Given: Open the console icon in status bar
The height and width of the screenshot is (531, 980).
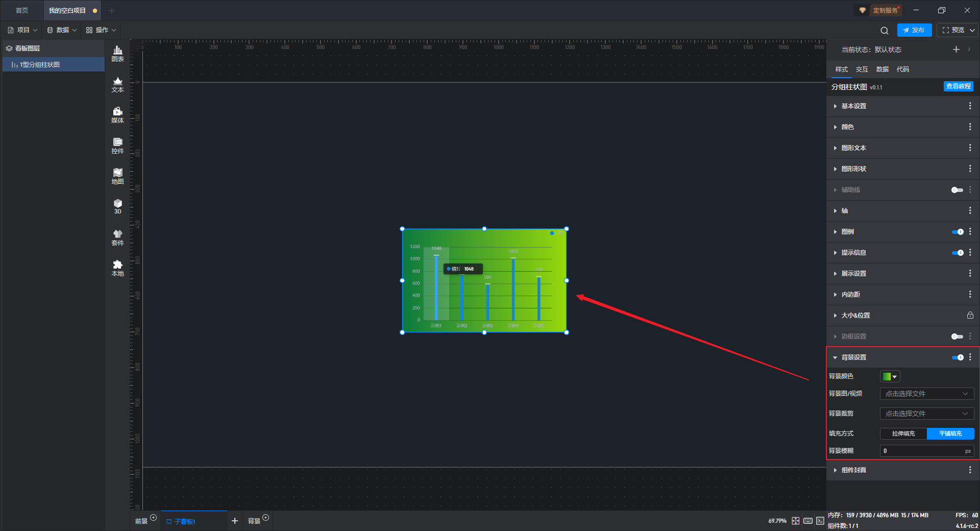Looking at the screenshot, I should (x=820, y=521).
